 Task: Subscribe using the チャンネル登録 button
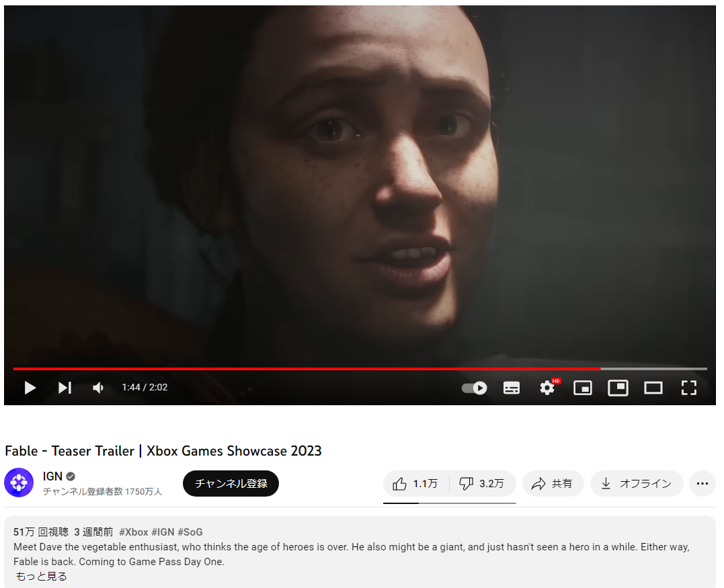click(231, 483)
